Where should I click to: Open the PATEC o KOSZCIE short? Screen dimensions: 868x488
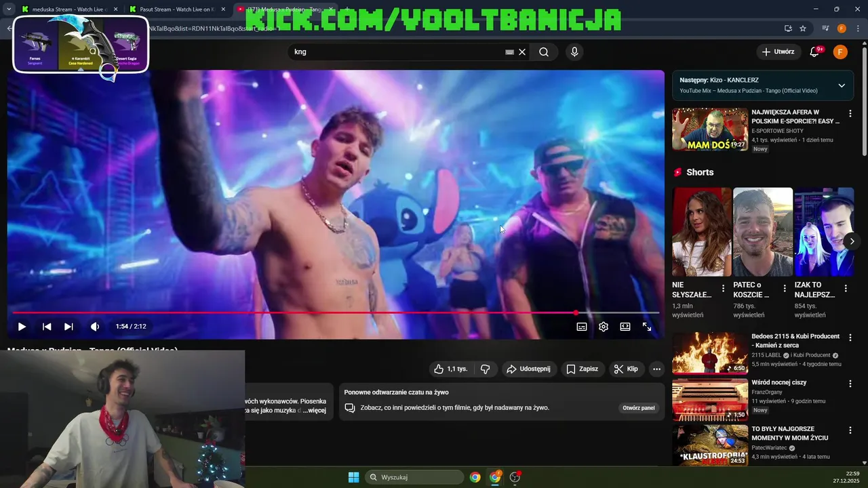[763, 232]
